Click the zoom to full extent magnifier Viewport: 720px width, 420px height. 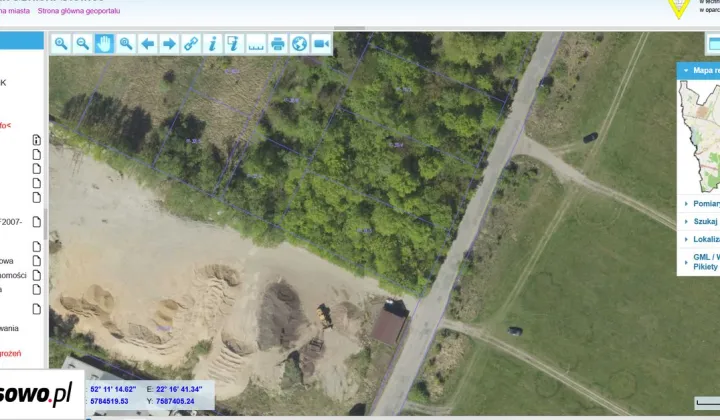coord(126,44)
